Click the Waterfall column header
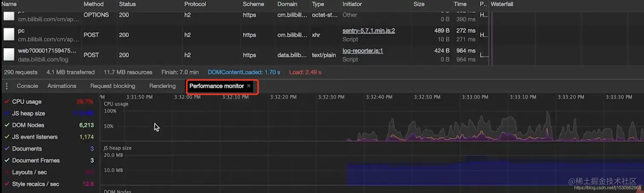 (x=502, y=4)
